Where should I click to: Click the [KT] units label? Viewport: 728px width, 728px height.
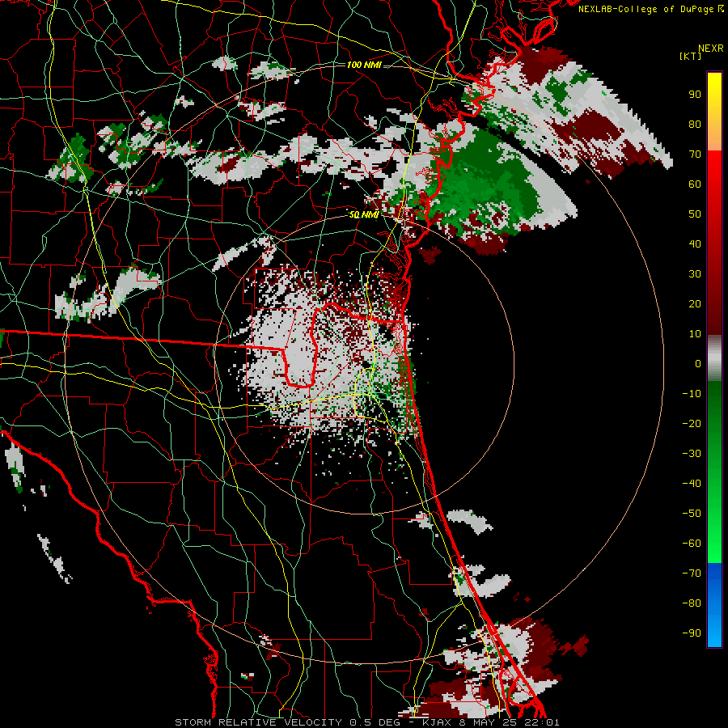691,56
